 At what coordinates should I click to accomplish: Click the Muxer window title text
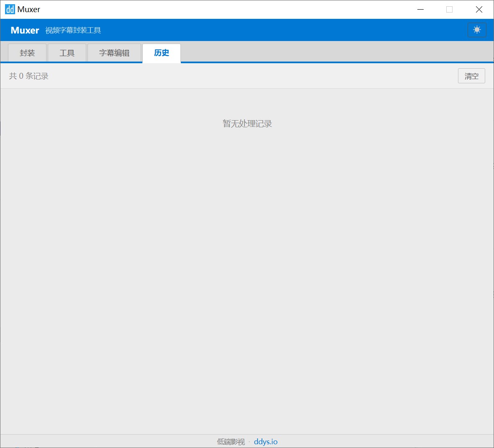point(29,9)
